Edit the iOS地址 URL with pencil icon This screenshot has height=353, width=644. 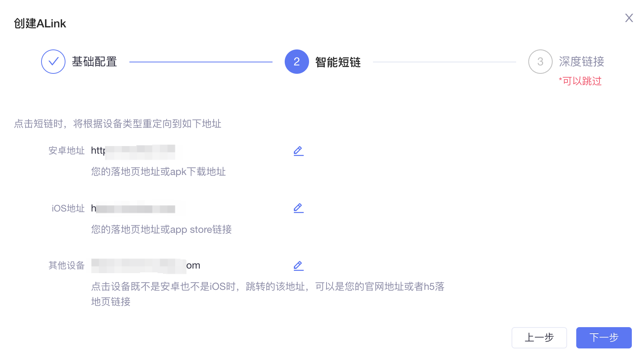point(298,208)
